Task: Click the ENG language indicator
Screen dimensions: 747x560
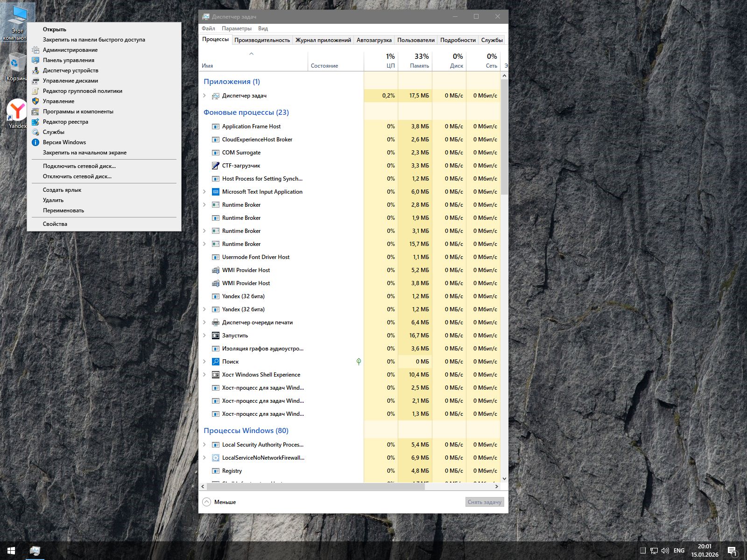Action: click(679, 551)
